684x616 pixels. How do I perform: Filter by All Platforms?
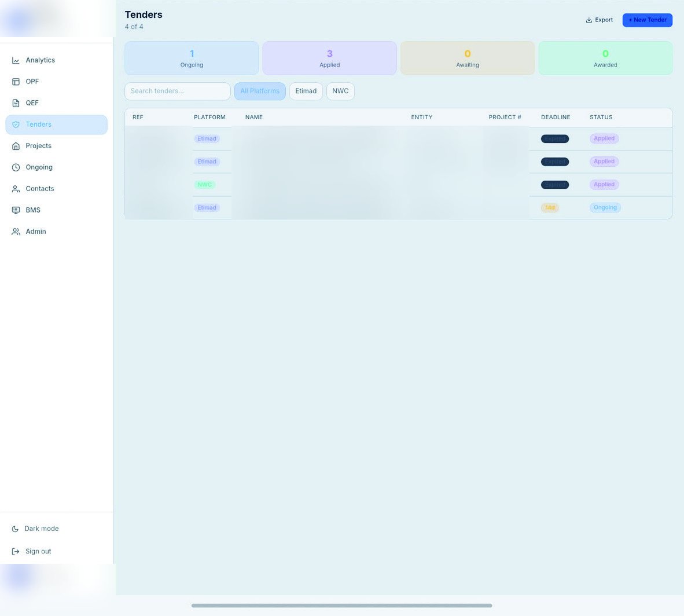coord(260,91)
